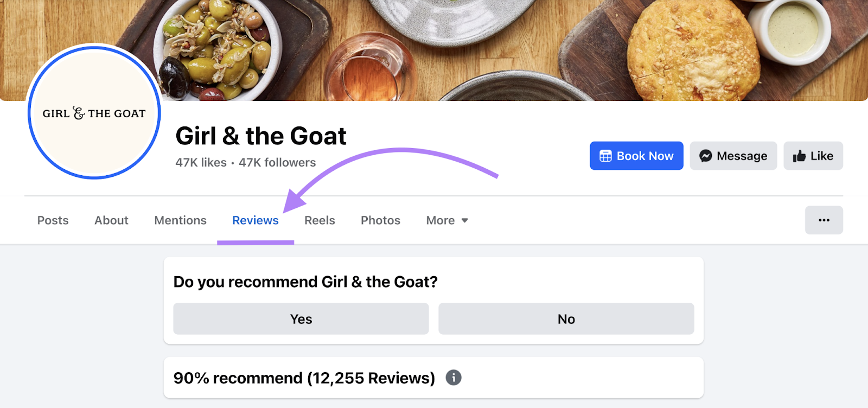Choose Yes to recommend the restaurant
Image resolution: width=868 pixels, height=408 pixels.
[x=301, y=319]
